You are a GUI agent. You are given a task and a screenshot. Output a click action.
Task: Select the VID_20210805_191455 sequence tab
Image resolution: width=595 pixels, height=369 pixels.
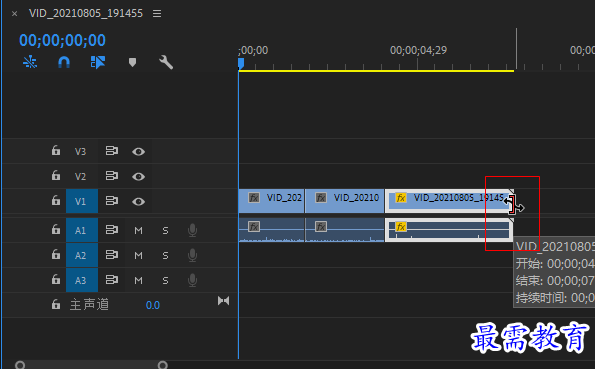point(86,13)
